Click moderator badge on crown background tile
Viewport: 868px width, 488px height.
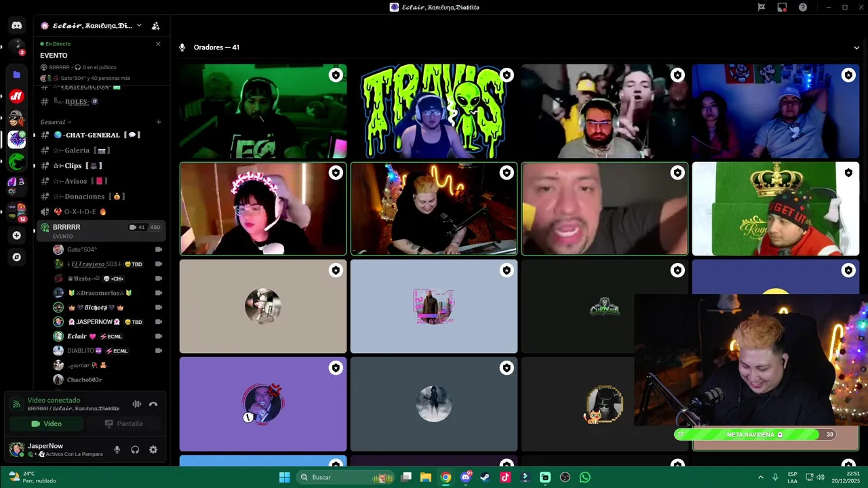[848, 173]
